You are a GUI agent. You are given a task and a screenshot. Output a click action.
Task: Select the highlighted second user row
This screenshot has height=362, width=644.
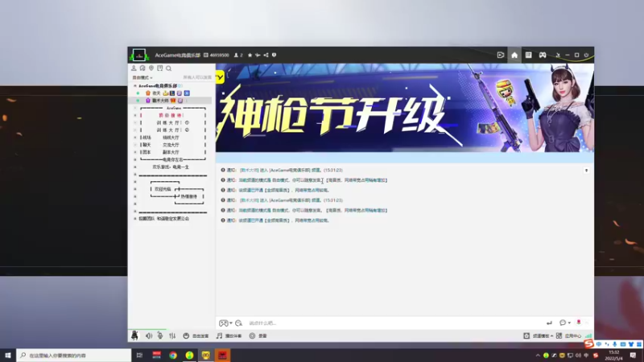tap(171, 101)
